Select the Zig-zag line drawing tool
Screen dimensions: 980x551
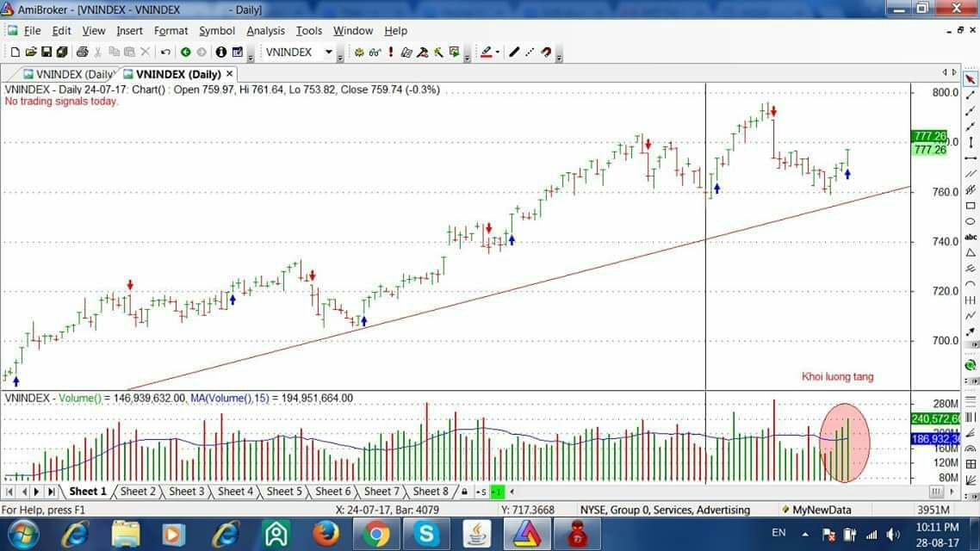971,316
